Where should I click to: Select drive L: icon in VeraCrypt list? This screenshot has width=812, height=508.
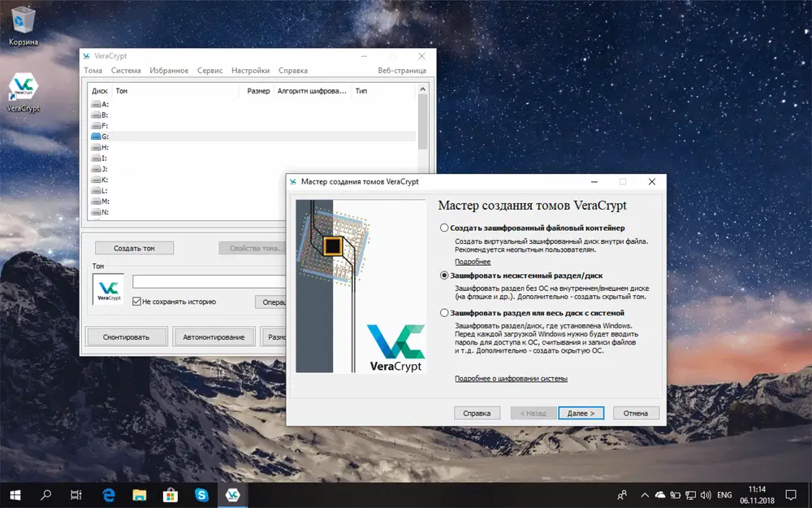96,190
